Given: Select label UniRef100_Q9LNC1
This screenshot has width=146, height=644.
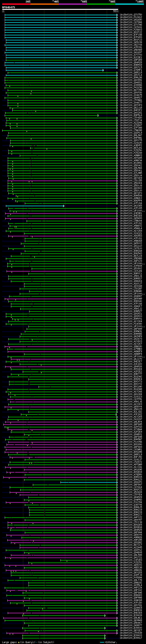Looking at the screenshot, I should point(131,618).
